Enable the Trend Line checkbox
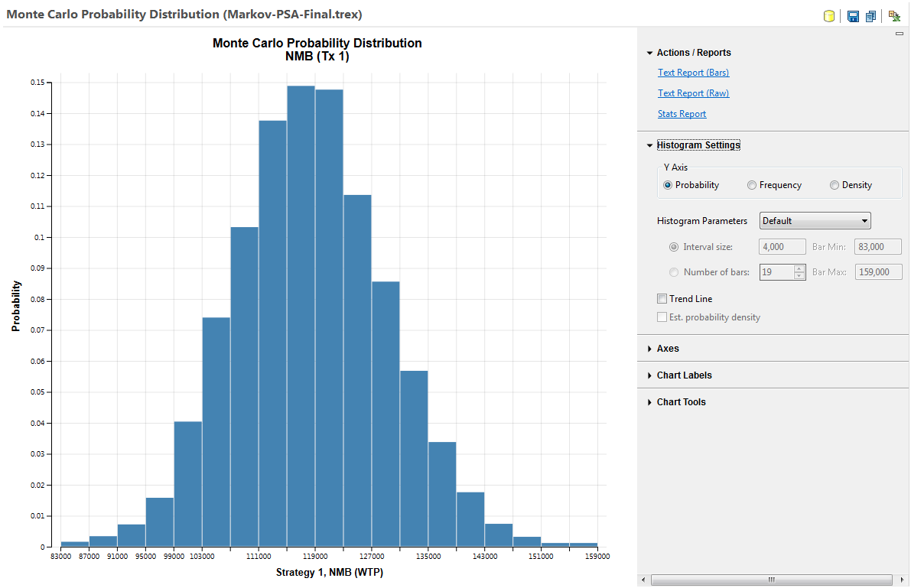 (662, 298)
